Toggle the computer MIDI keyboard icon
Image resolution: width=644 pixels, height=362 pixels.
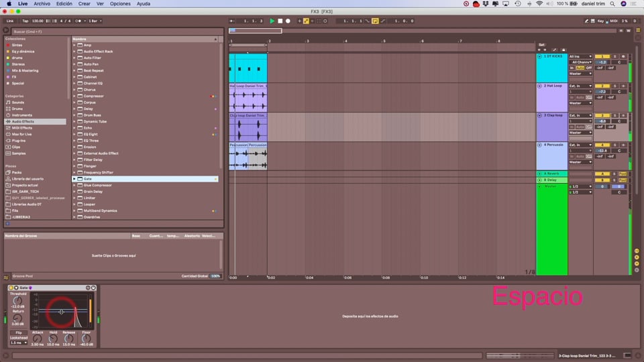[x=592, y=21]
